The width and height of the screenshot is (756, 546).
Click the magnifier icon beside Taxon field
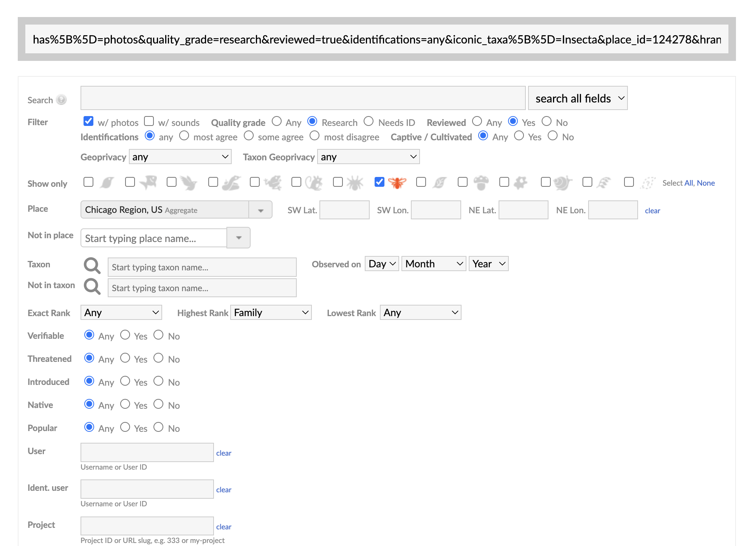92,266
